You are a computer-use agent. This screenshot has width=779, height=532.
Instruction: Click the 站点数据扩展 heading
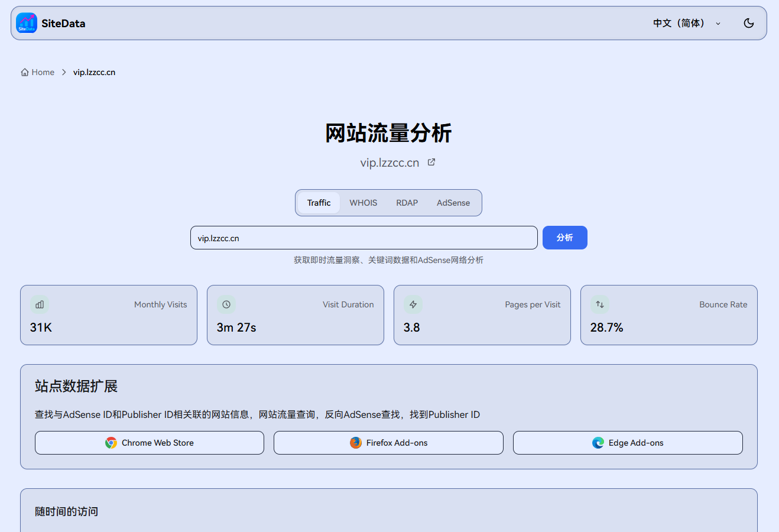coord(76,387)
